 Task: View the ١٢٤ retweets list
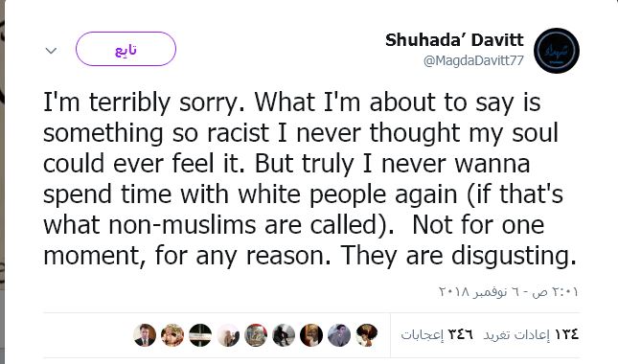point(532,334)
